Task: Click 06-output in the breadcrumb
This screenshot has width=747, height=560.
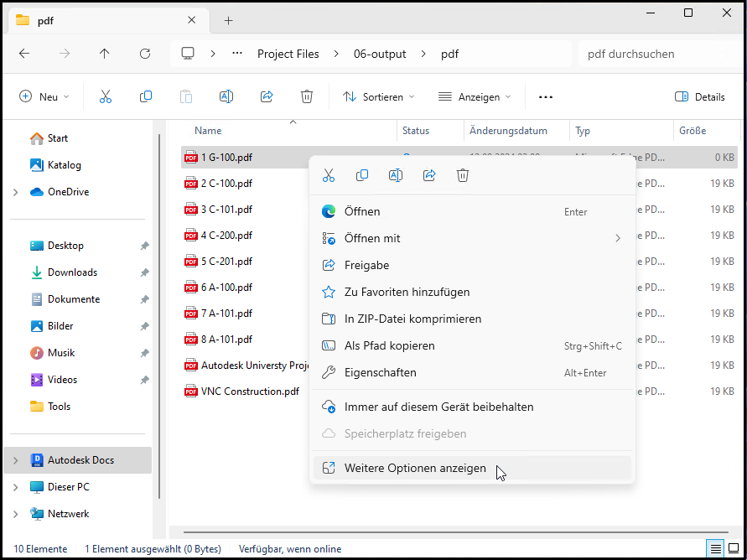Action: click(380, 54)
